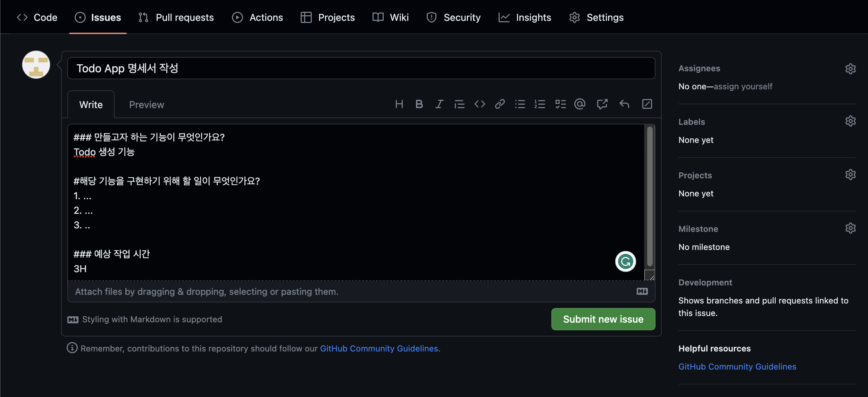Insert a task list checklist
This screenshot has width=868, height=397.
560,104
